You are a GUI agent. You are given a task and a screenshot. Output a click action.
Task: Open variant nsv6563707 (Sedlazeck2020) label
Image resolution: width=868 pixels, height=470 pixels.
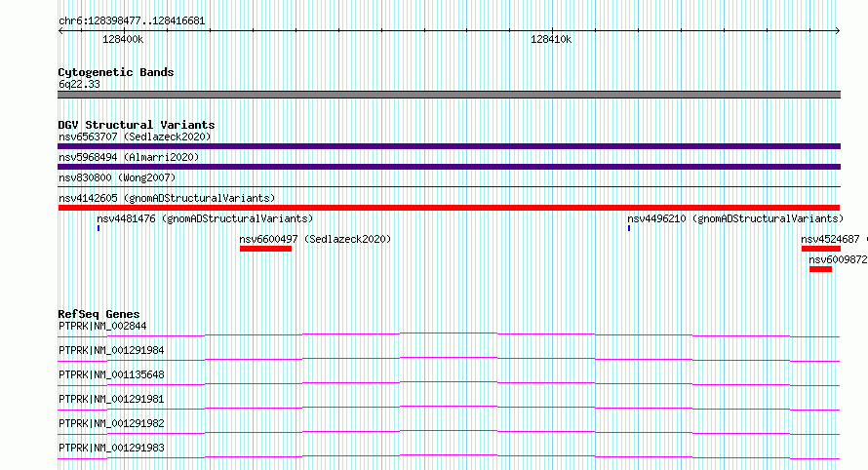pos(135,137)
